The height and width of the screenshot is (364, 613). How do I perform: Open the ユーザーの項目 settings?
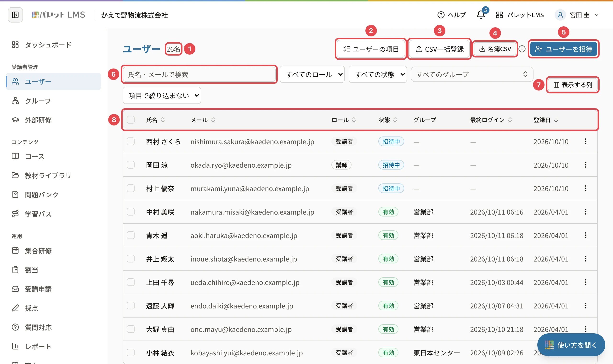(371, 49)
